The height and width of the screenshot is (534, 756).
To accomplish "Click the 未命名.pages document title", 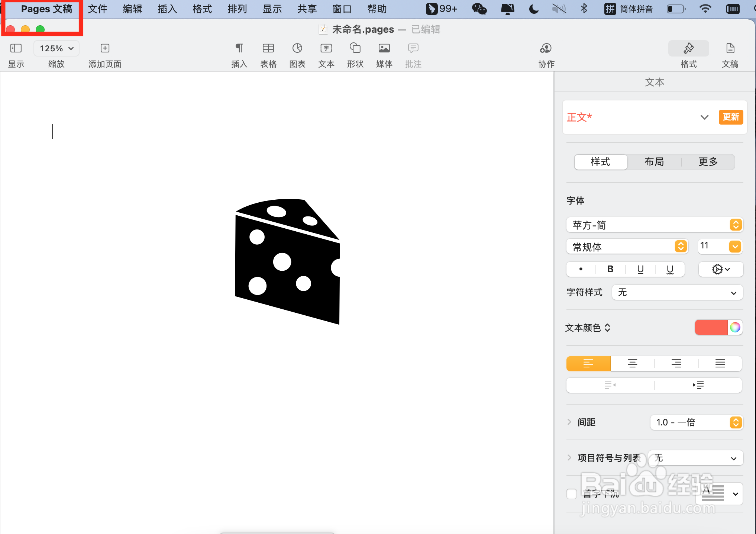I will tap(363, 29).
